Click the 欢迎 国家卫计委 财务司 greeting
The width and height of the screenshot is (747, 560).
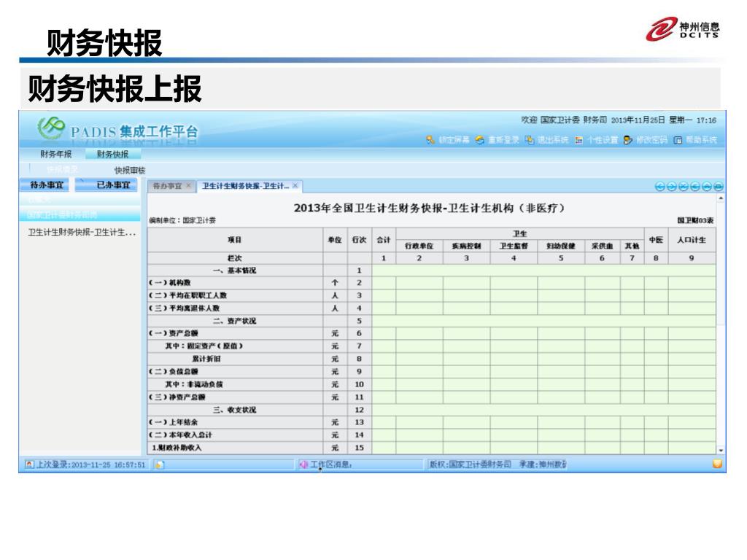(564, 120)
